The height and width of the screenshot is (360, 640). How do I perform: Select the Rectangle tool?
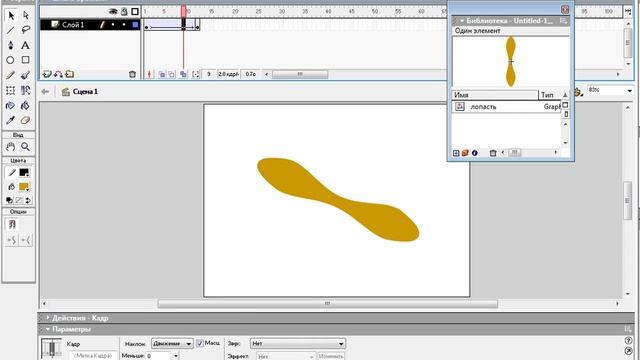tap(26, 60)
